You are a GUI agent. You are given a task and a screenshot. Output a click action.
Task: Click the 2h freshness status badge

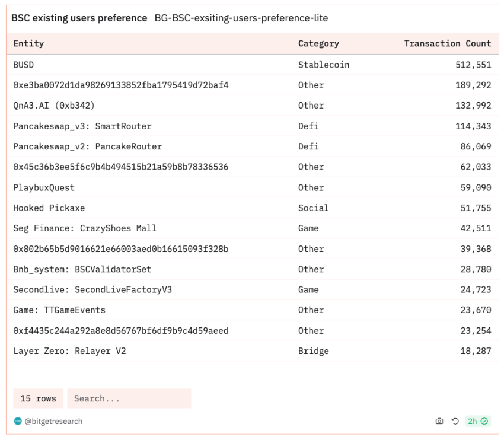coord(477,421)
